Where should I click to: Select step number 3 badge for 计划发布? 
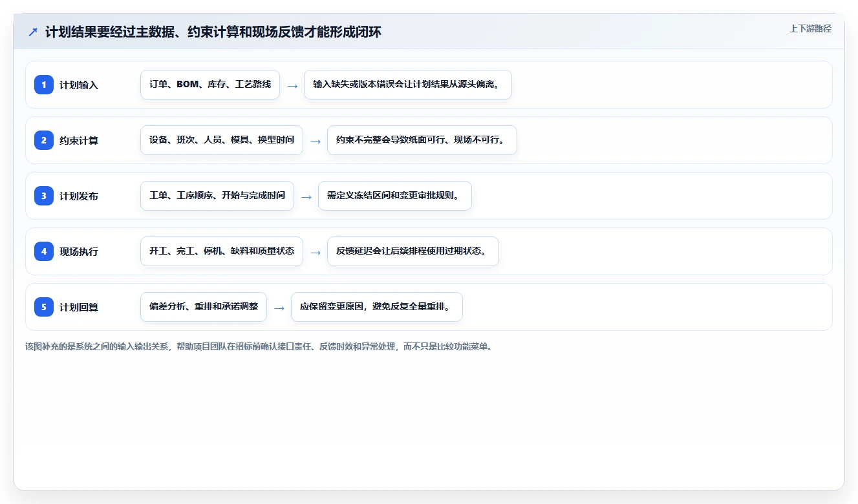coord(44,196)
